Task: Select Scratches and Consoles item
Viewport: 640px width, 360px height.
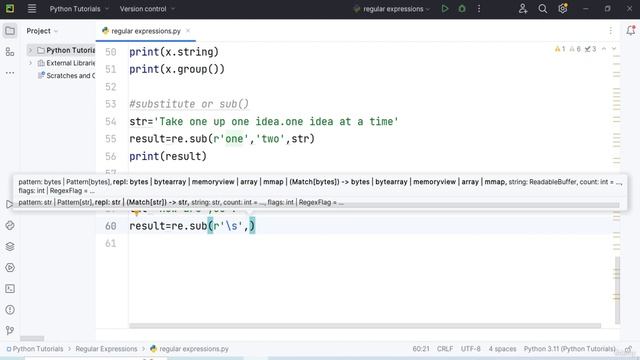Action: point(66,76)
